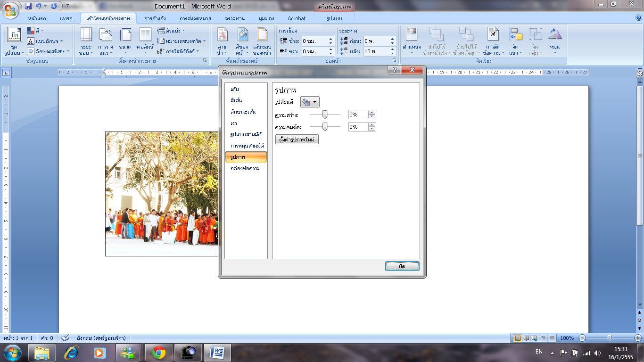The width and height of the screenshot is (644, 362).
Task: Open Google Chrome from the taskbar
Action: point(158,353)
